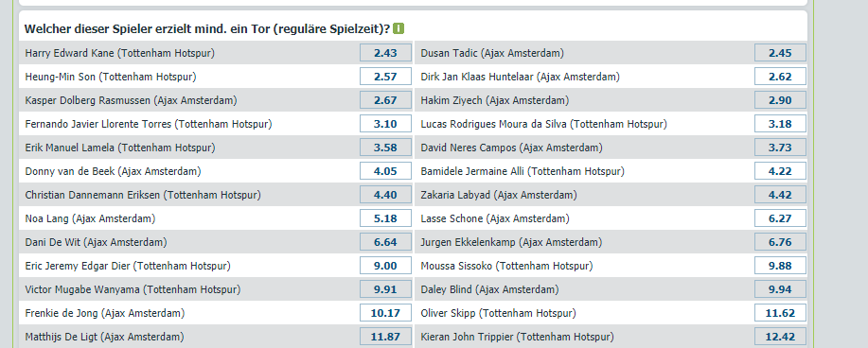Choose Huntelaar odds 2.62

tap(780, 77)
